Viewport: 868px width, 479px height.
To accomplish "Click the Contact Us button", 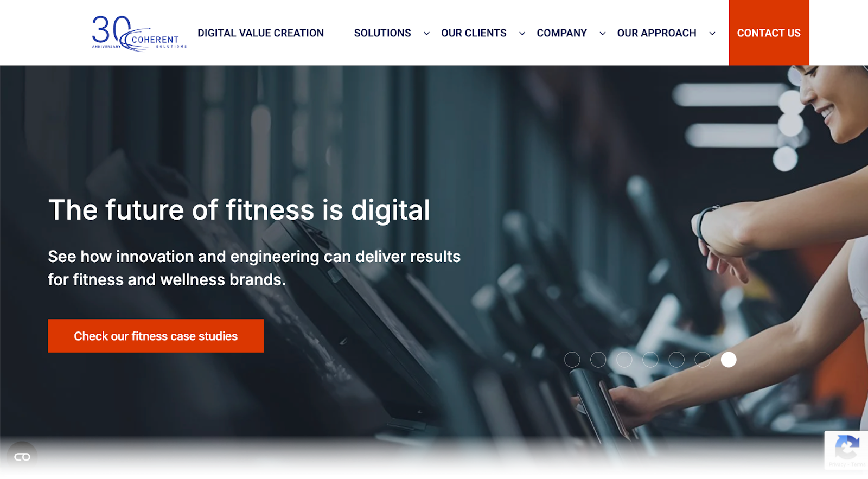I will click(769, 33).
